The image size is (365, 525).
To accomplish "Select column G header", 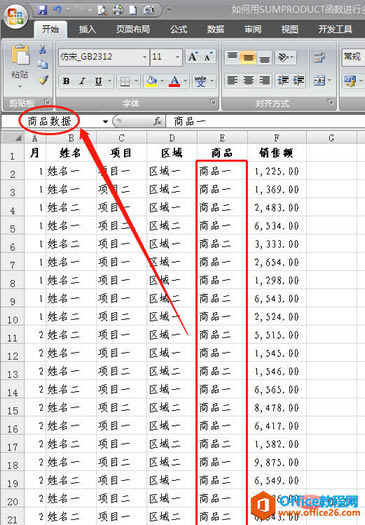I will click(x=331, y=138).
